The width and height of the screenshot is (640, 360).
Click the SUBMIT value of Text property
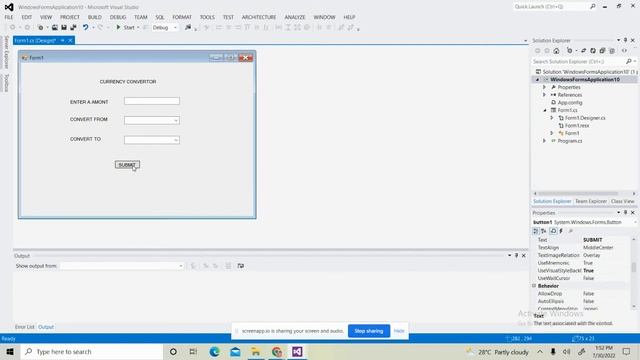pyautogui.click(x=592, y=240)
